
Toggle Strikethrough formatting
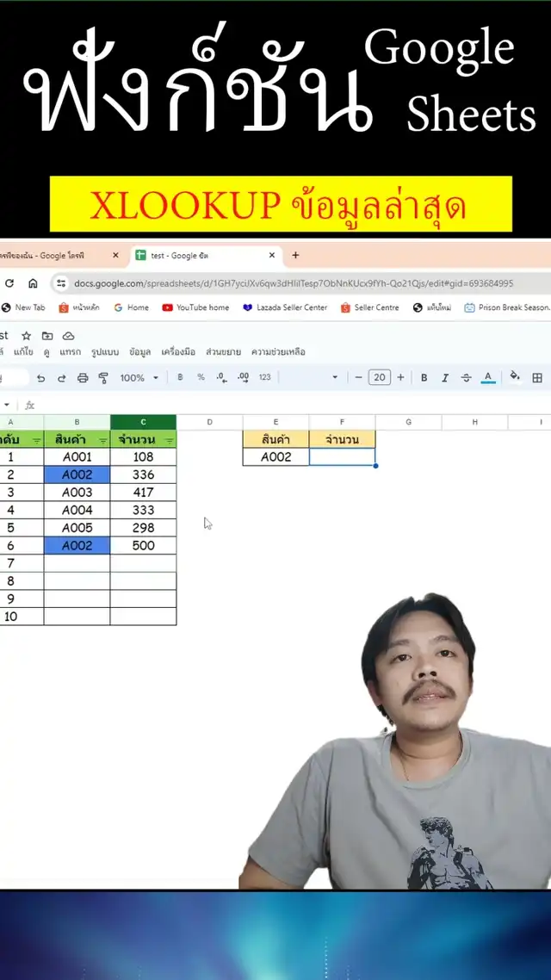click(467, 377)
